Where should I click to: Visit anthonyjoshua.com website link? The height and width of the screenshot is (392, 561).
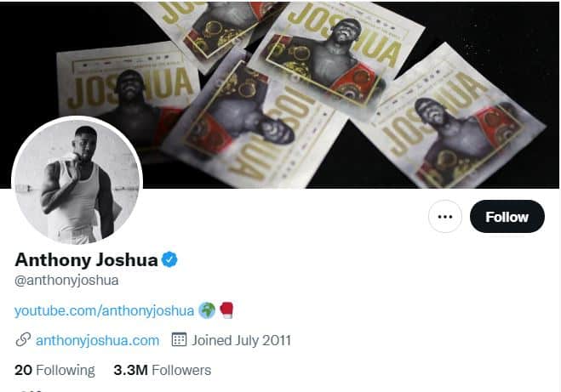pyautogui.click(x=97, y=340)
